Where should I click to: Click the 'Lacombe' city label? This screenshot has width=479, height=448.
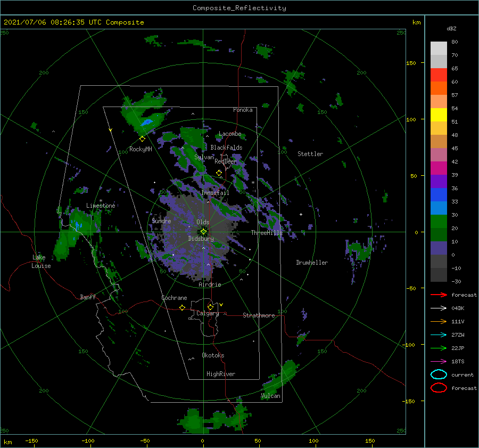230,134
